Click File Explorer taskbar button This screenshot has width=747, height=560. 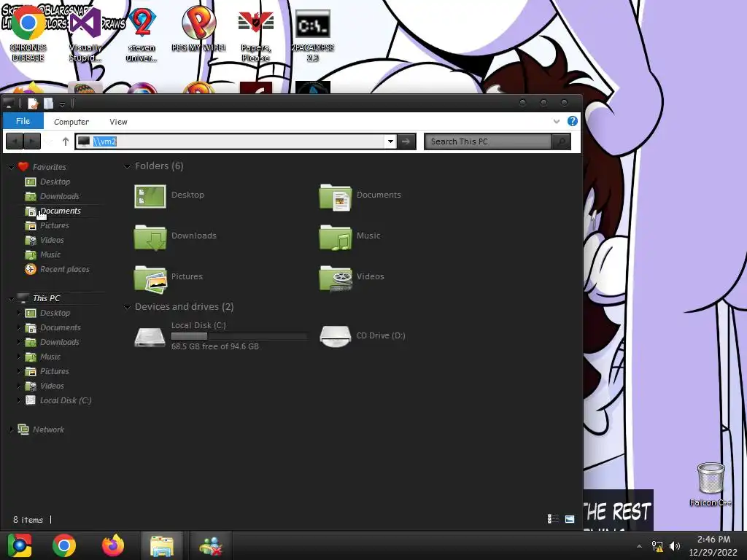[x=162, y=545]
